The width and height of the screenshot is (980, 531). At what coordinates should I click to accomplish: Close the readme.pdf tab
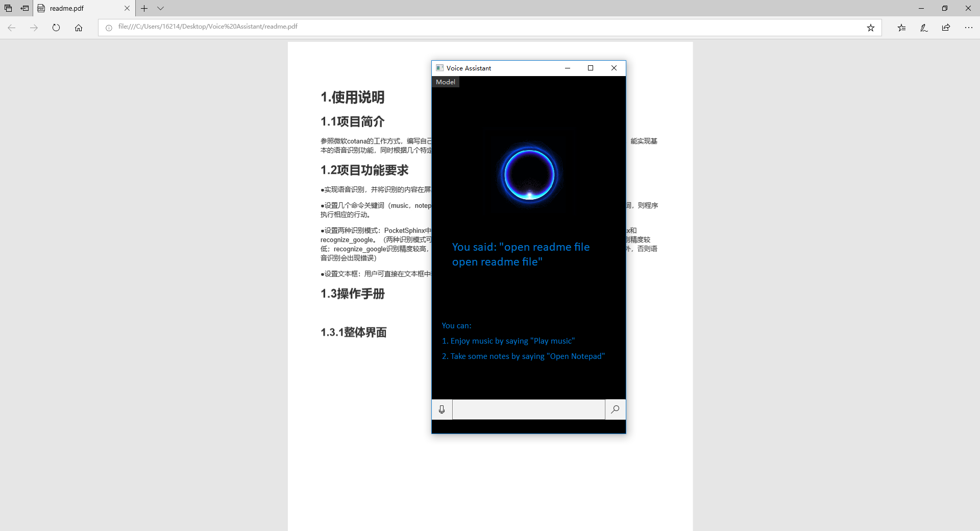pos(127,8)
